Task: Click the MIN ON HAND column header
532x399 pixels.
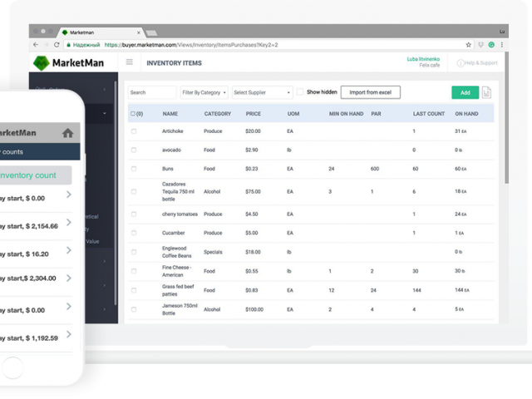Action: pyautogui.click(x=346, y=114)
